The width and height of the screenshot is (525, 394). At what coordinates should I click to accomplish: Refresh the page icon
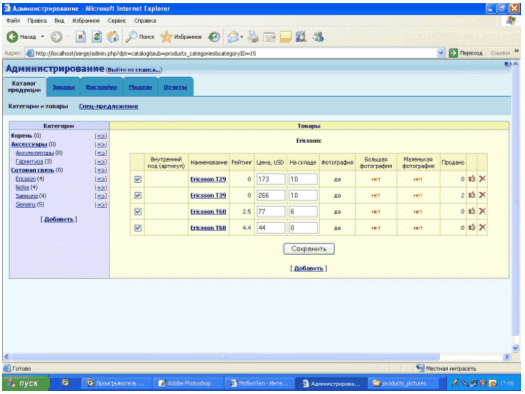(97, 37)
